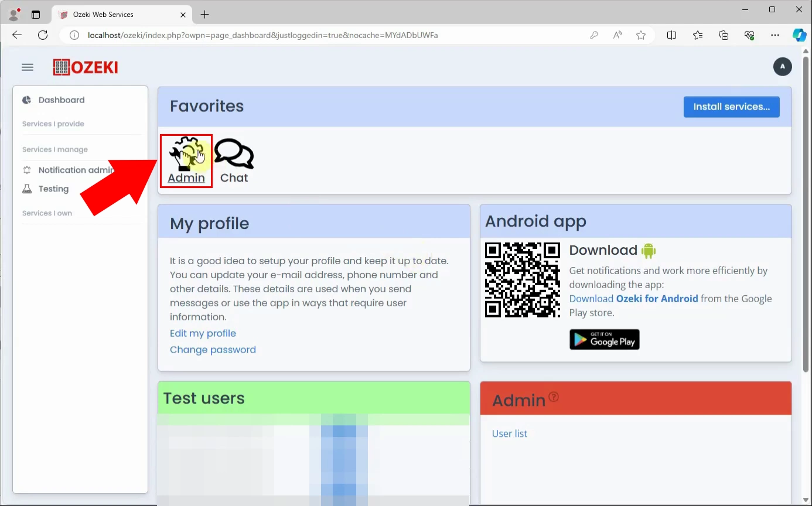This screenshot has height=506, width=812.
Task: Open the Copilot sidebar
Action: (800, 35)
